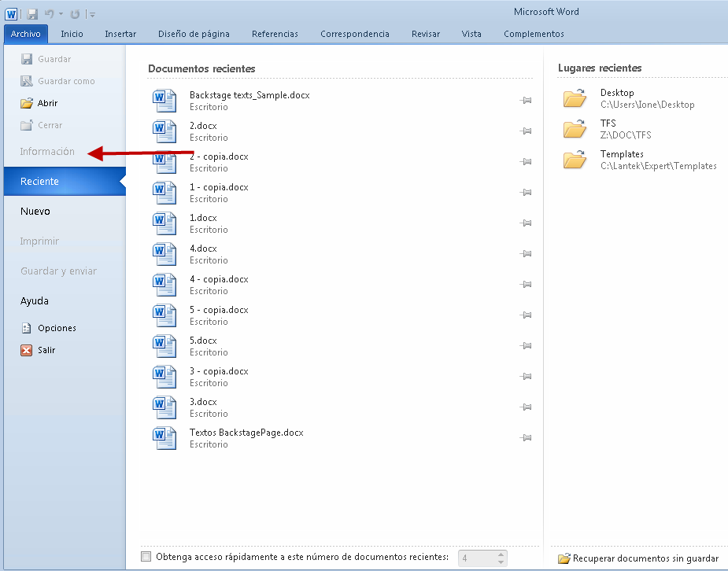Switch to the Inicio tab
This screenshot has height=571, width=728.
72,34
